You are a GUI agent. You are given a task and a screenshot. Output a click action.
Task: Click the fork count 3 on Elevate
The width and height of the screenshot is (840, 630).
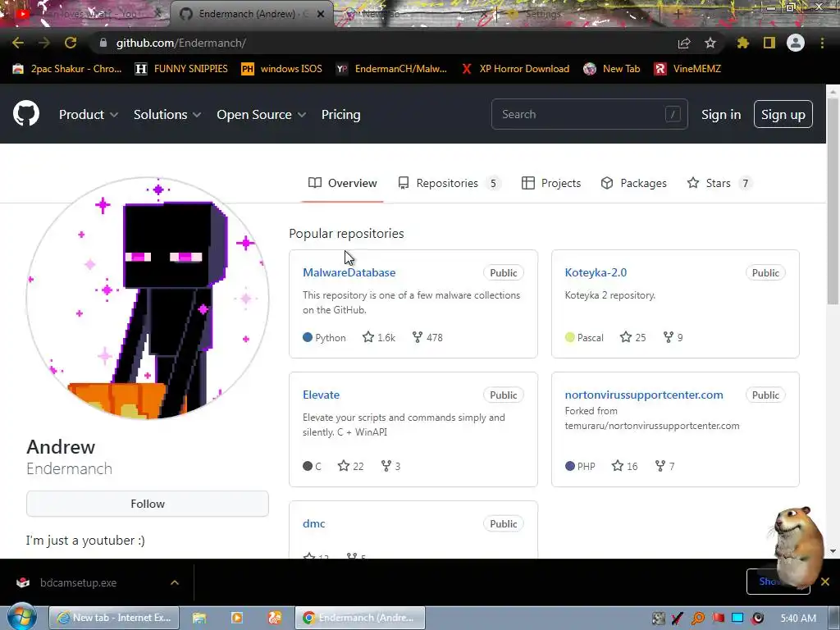(x=398, y=466)
